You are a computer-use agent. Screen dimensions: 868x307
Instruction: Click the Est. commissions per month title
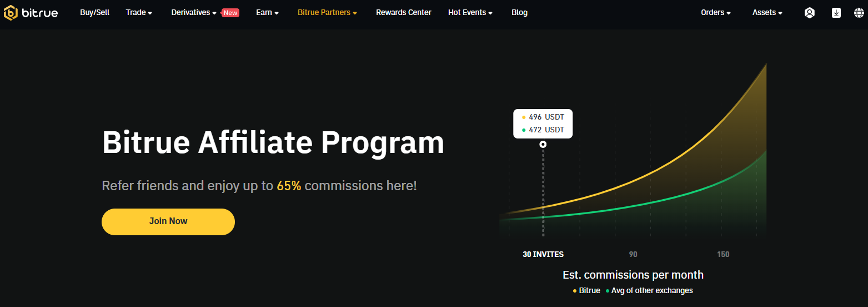tap(633, 275)
